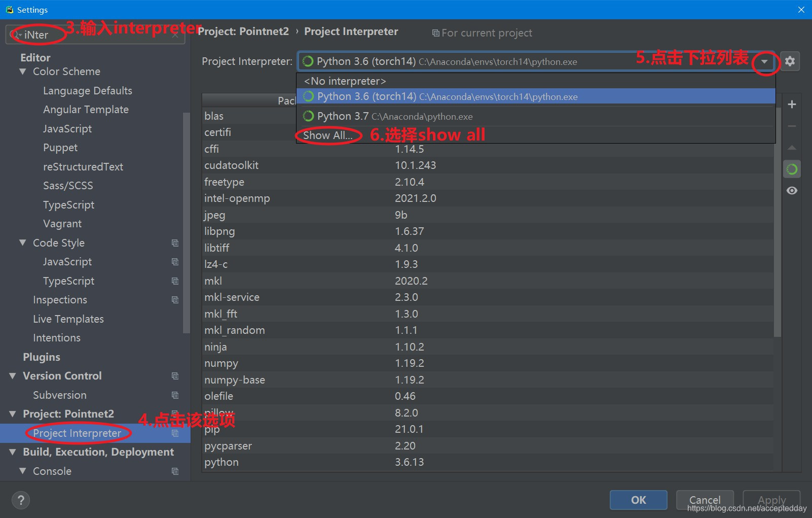Click the Cancel button

click(705, 500)
